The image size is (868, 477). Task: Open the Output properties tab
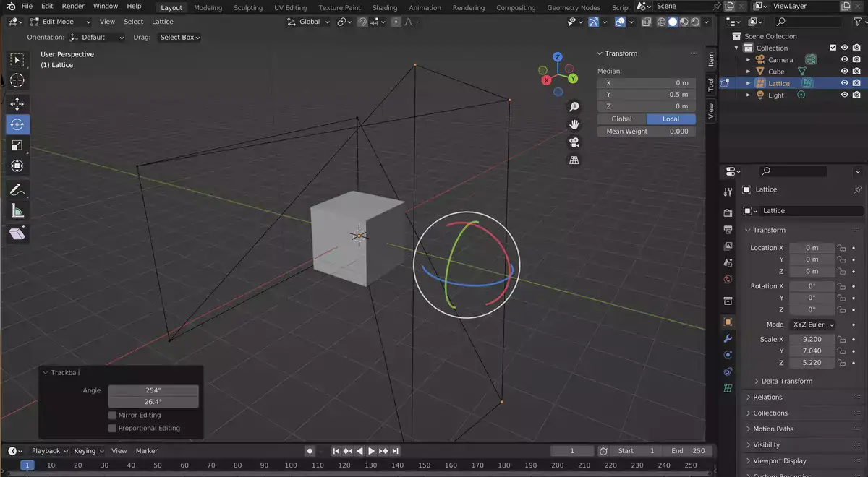[728, 229]
